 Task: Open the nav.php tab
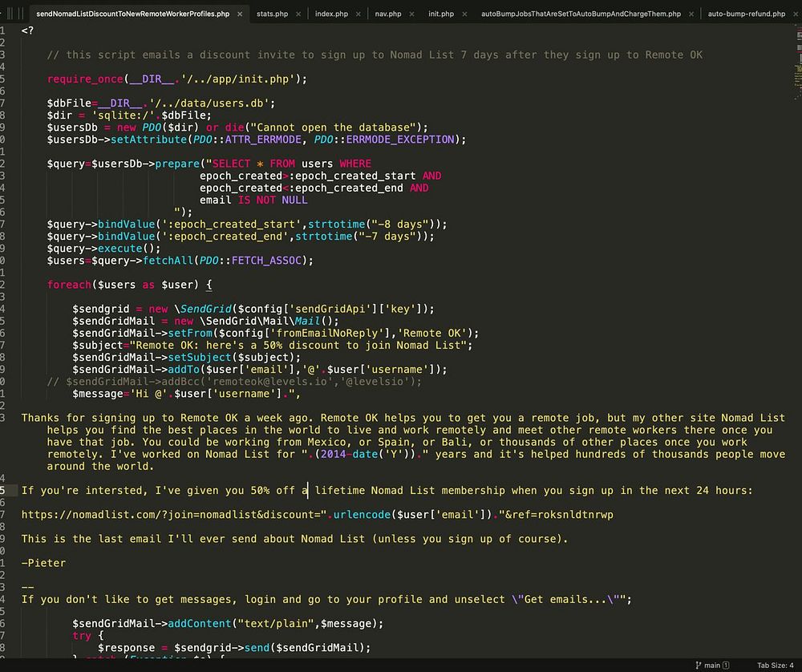388,14
